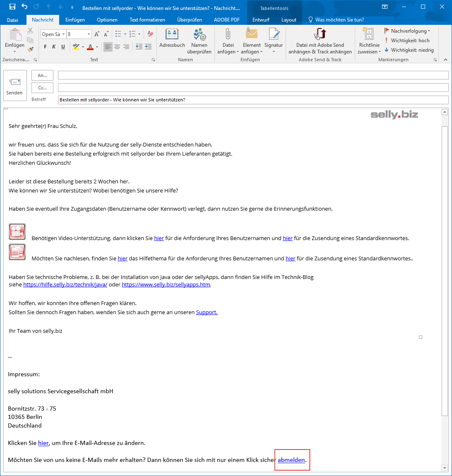452x476 pixels.
Task: Toggle left text alignment
Action: click(108, 47)
